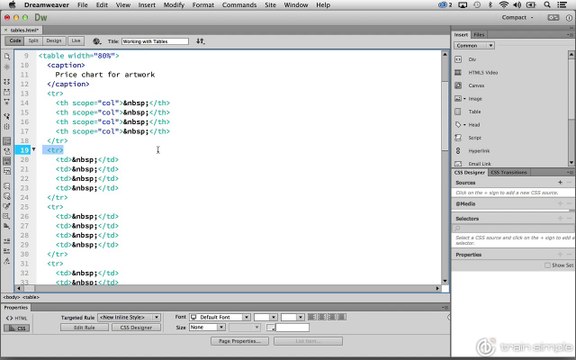This screenshot has height=360, width=576.
Task: Open macOS Spotlight search icon
Action: pos(547,5)
